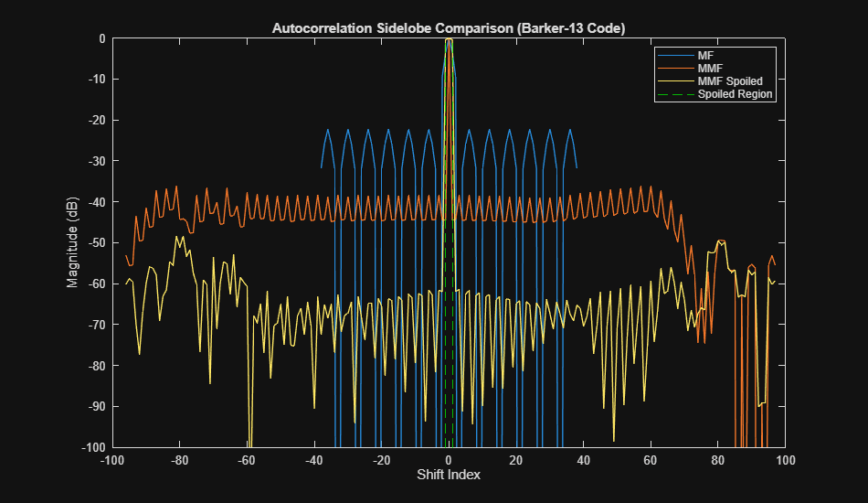Image resolution: width=868 pixels, height=503 pixels.
Task: Select the MMF Spoiled legend label
Action: (x=730, y=81)
